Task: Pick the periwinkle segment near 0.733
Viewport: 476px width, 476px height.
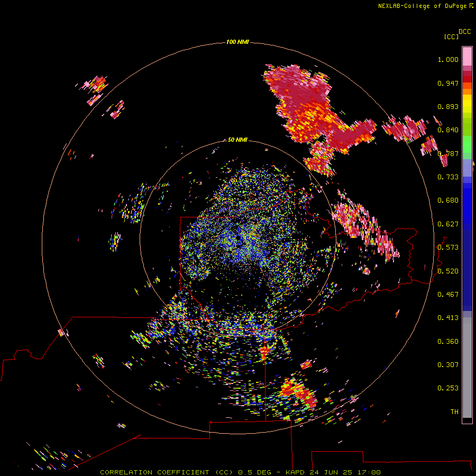Action: click(467, 168)
